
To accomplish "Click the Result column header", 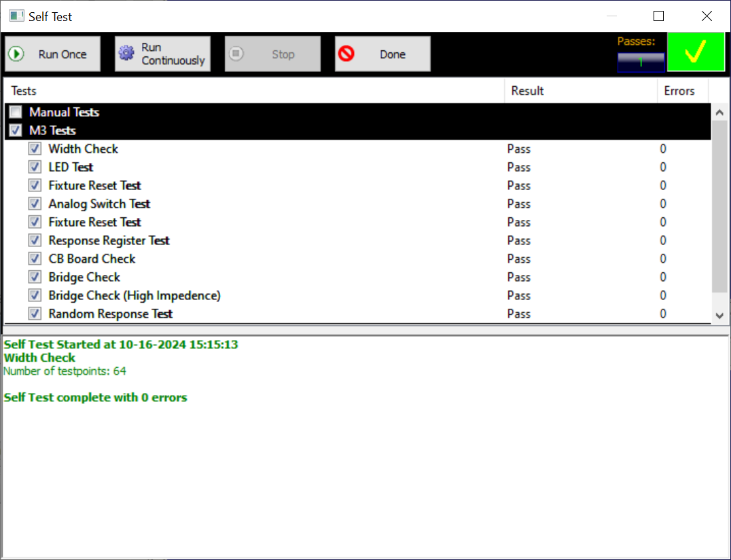I will point(581,91).
